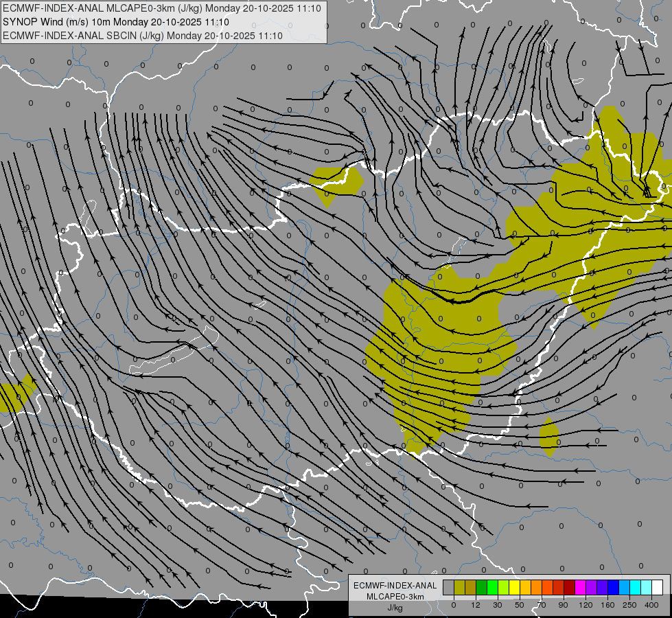Click the 400 value on legend scale

coord(651,605)
